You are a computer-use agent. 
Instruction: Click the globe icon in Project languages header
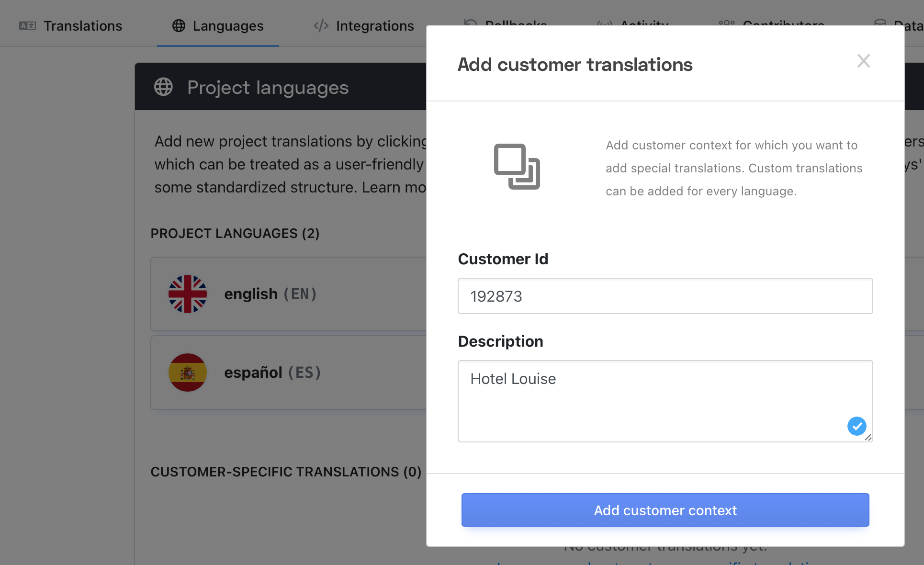pos(163,87)
